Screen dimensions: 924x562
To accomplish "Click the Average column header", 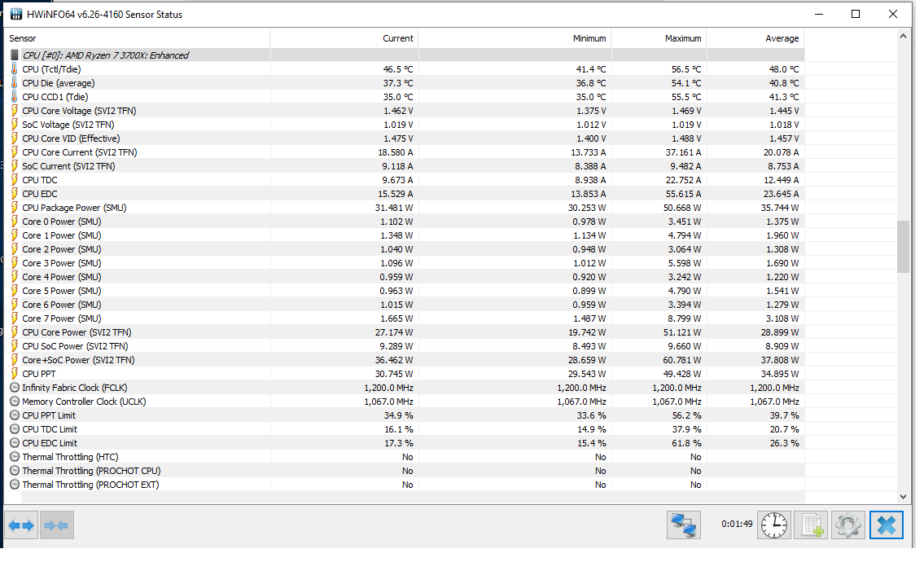I will tap(756, 38).
